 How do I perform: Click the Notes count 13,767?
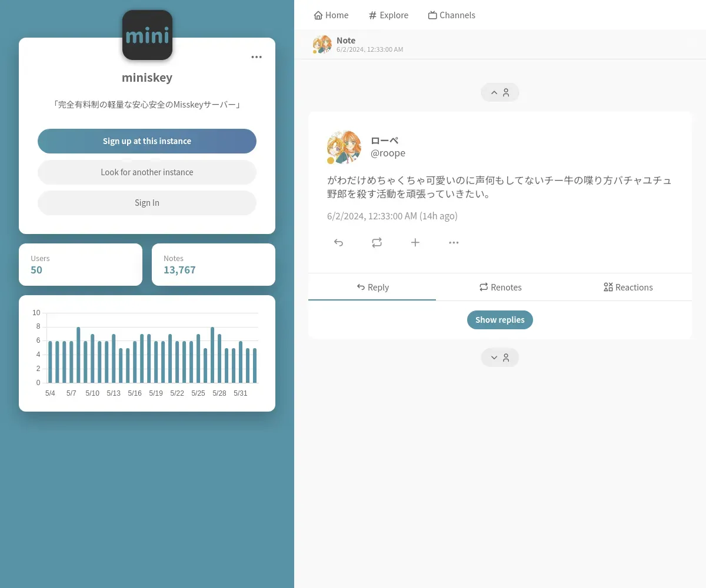pos(179,270)
